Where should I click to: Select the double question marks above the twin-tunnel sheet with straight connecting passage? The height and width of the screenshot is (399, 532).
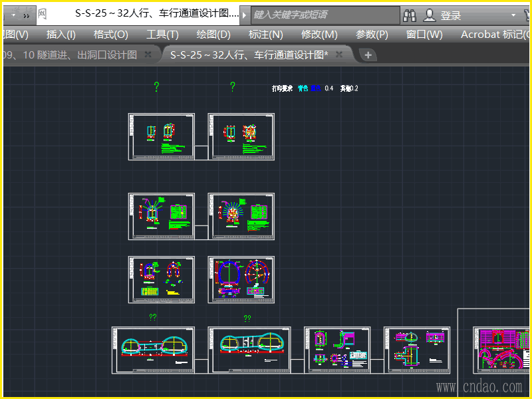(x=153, y=317)
